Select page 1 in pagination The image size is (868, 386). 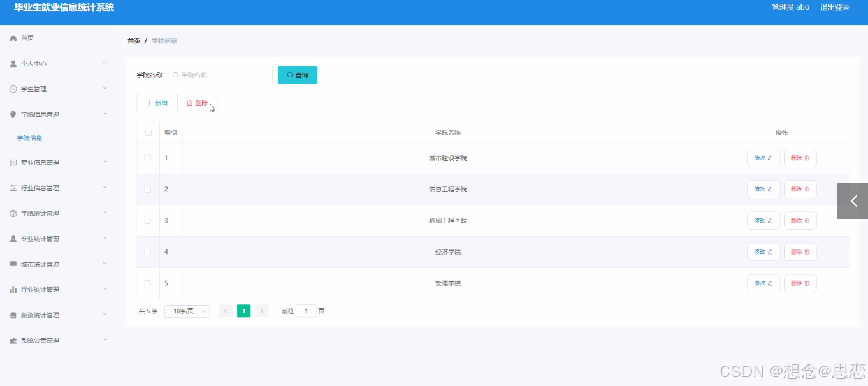(x=243, y=311)
